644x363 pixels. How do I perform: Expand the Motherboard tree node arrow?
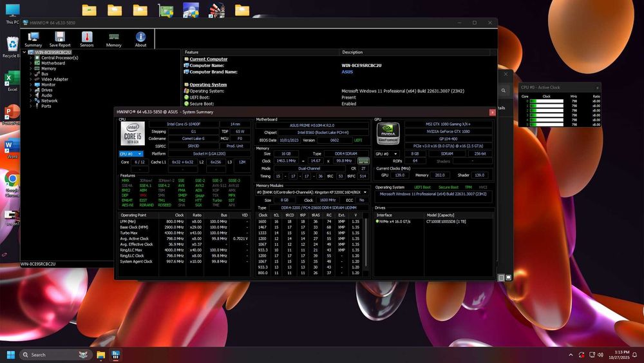[31, 63]
